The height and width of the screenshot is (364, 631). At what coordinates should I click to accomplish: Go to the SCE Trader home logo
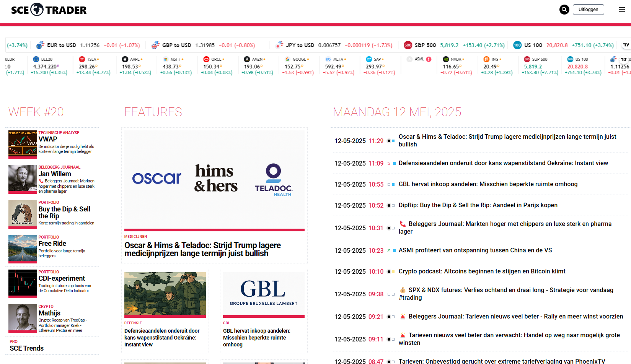click(49, 10)
